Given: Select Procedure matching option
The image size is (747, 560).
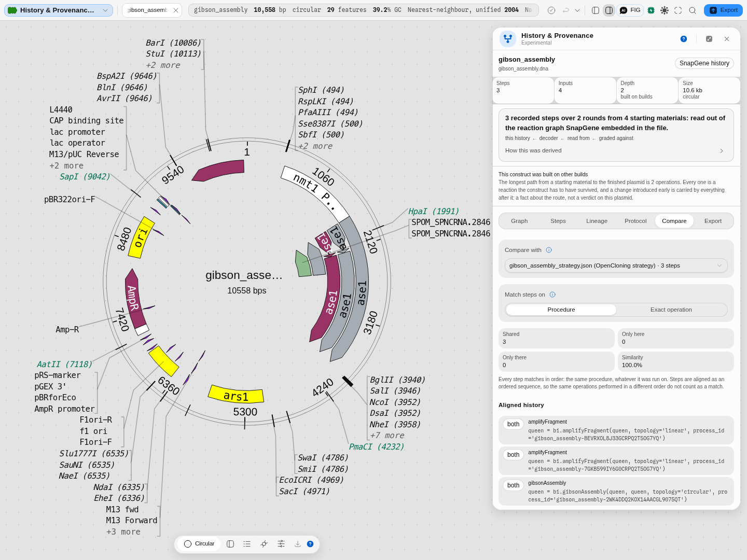Looking at the screenshot, I should pyautogui.click(x=561, y=310).
